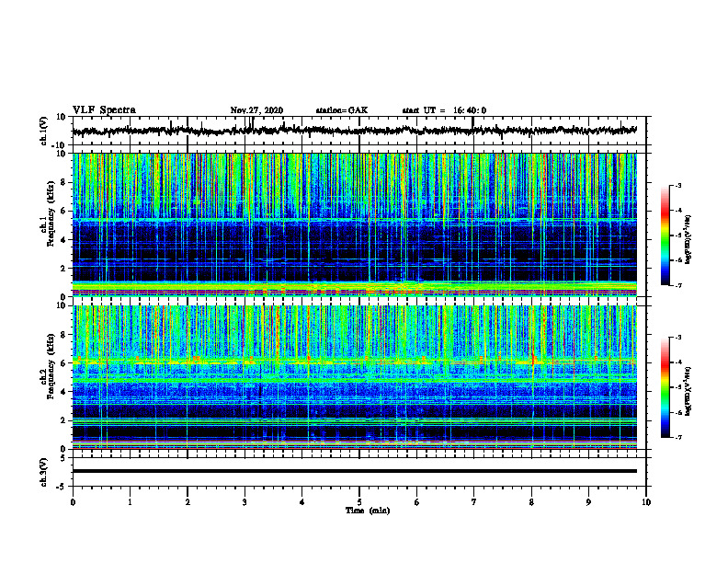Click the "-7" label on ch.2 color scale
The image size is (728, 563).
tap(678, 437)
